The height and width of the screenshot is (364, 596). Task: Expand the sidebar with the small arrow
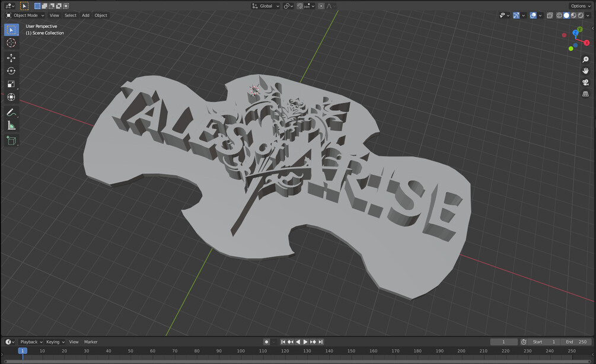tap(593, 28)
